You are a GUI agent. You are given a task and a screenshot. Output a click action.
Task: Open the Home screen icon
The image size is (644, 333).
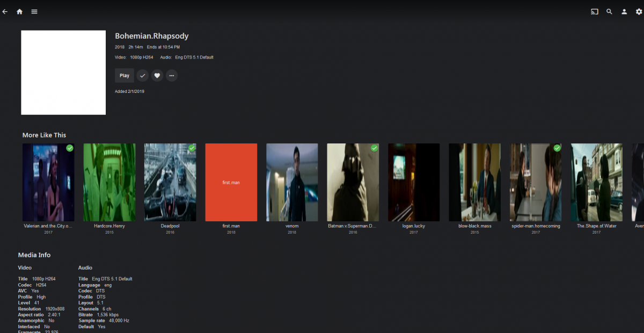pos(19,11)
